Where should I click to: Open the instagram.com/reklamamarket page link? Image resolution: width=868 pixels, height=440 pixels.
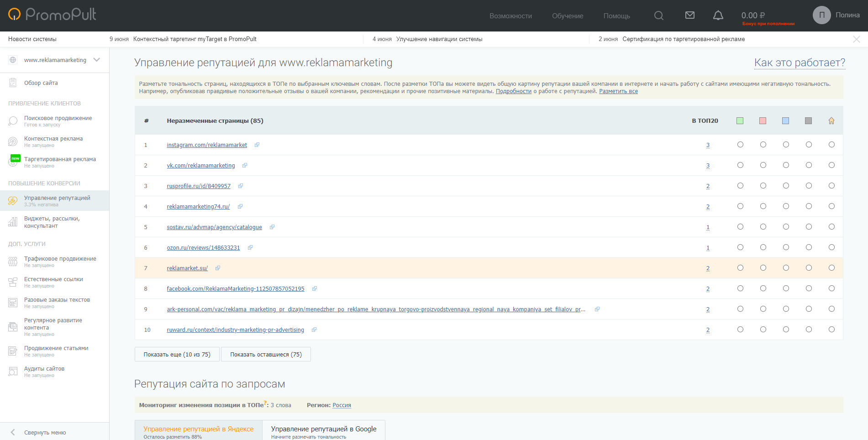(207, 145)
